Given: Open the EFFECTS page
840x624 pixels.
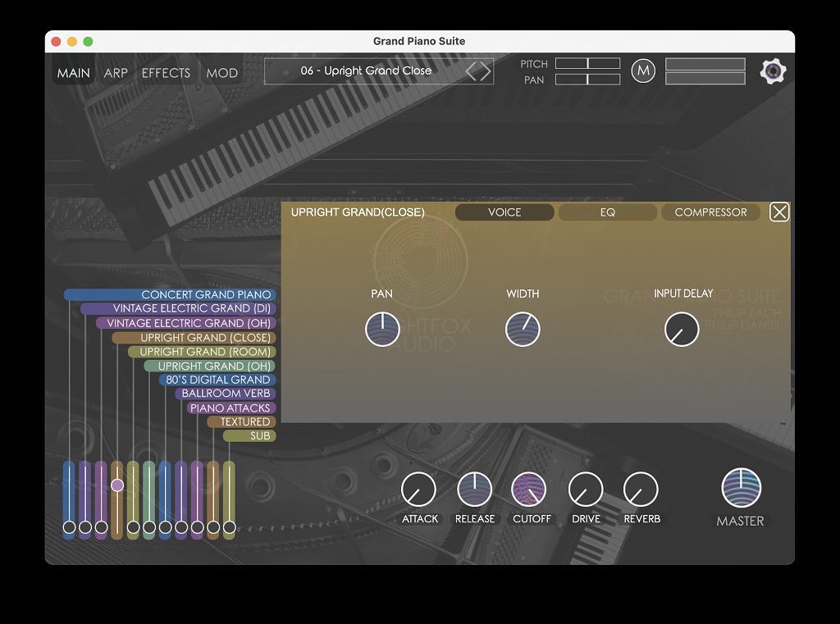Looking at the screenshot, I should pos(166,73).
